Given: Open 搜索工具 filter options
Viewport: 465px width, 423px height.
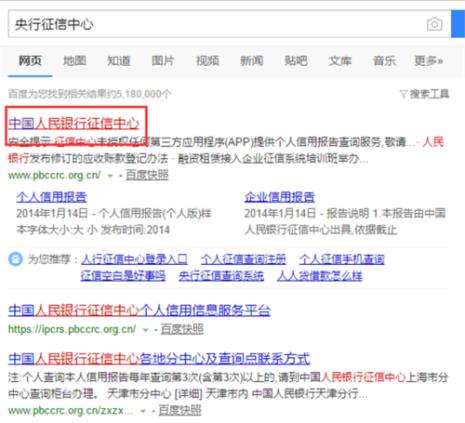Looking at the screenshot, I should pos(429,94).
